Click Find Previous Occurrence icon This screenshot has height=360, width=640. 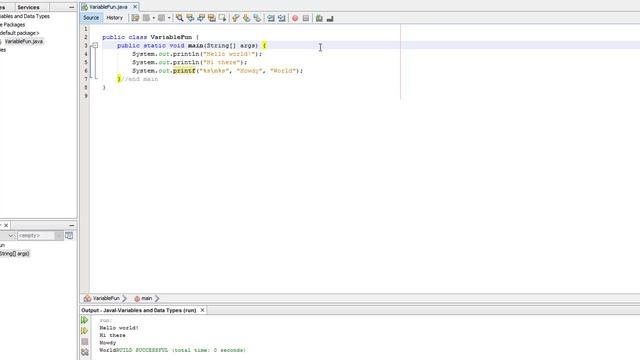[x=190, y=18]
